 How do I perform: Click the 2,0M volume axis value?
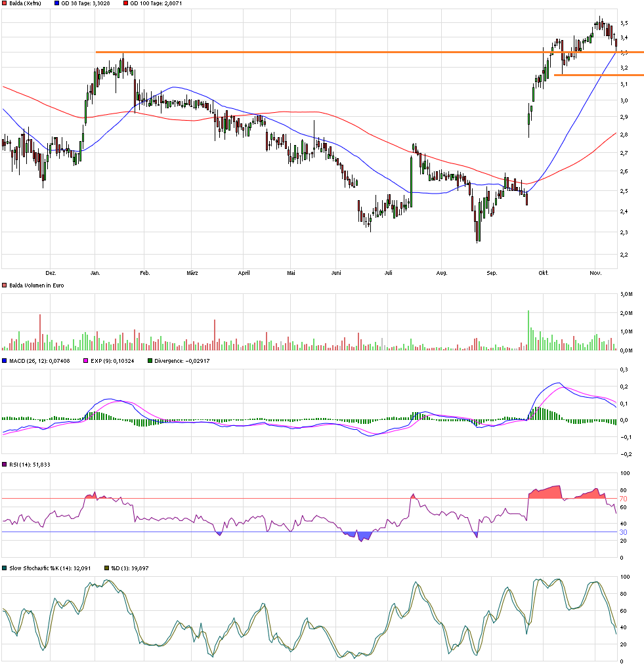[x=626, y=313]
